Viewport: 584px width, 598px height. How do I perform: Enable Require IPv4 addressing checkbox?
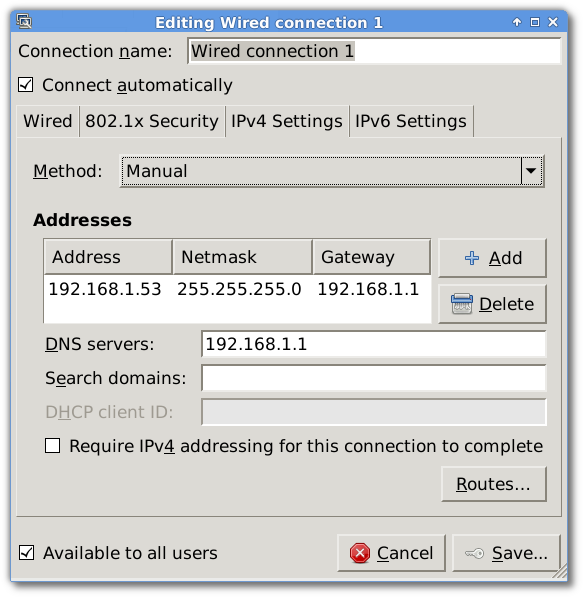click(52, 445)
